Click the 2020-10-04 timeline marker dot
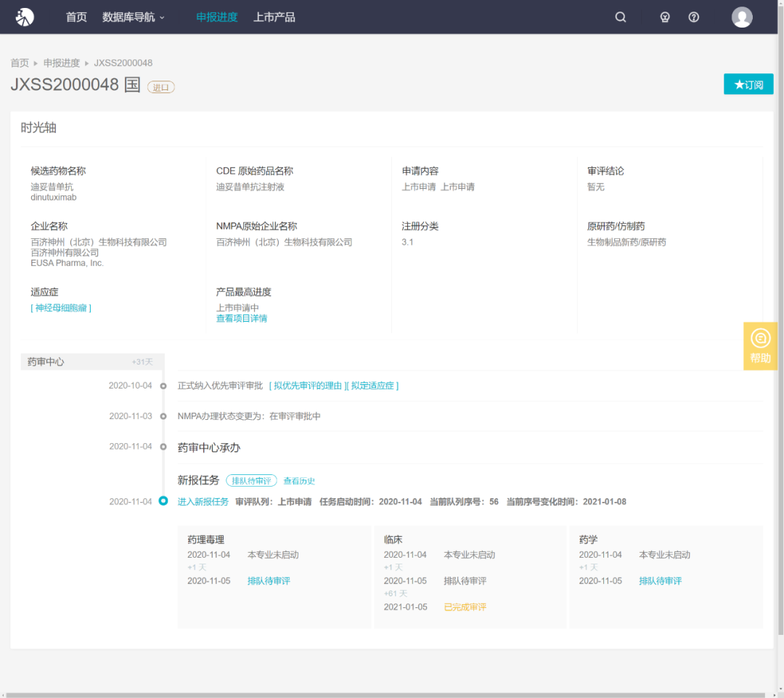Screen dimensions: 784x698 (x=163, y=386)
